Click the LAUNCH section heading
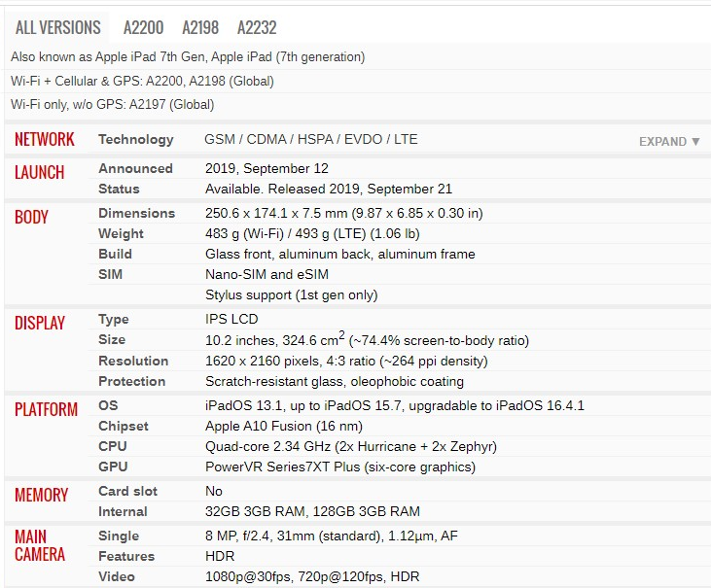Image resolution: width=711 pixels, height=588 pixels. click(40, 173)
